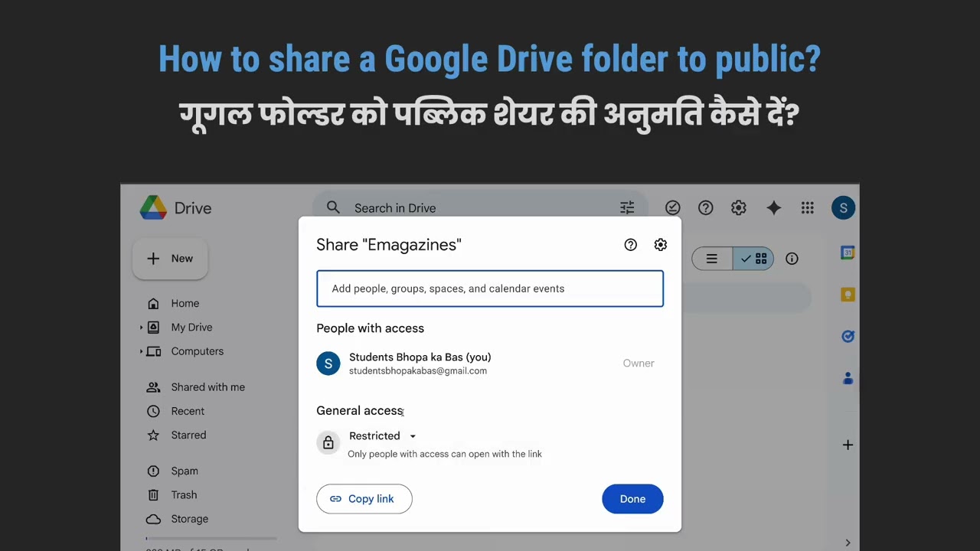Open Spam in sidebar

click(x=185, y=471)
